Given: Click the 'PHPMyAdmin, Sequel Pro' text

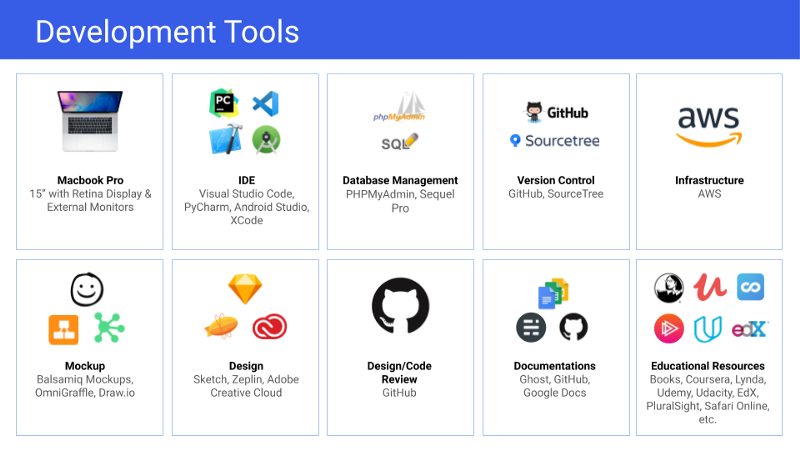Looking at the screenshot, I should click(400, 201).
